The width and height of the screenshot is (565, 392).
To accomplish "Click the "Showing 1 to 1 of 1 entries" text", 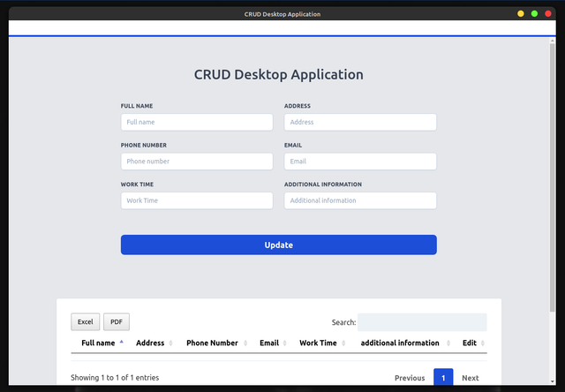I will tap(115, 378).
